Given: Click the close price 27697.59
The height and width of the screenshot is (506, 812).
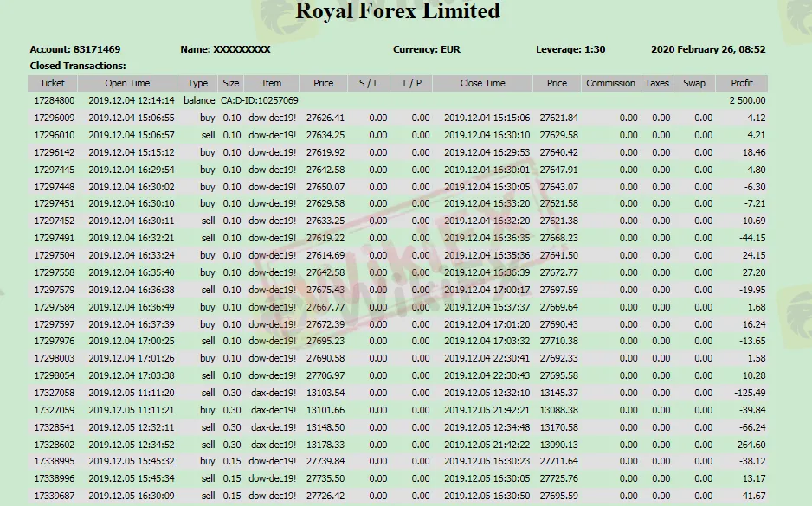Looking at the screenshot, I should click(558, 290).
